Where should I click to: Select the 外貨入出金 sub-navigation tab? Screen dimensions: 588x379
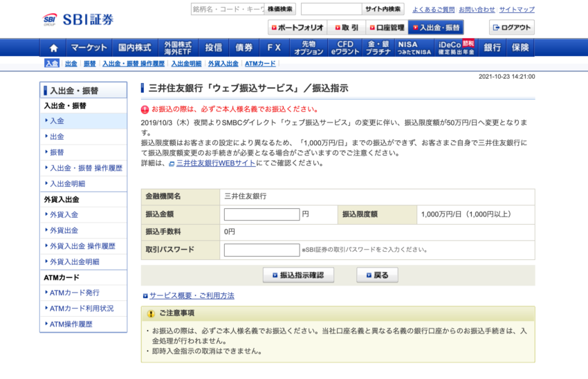[x=223, y=64]
